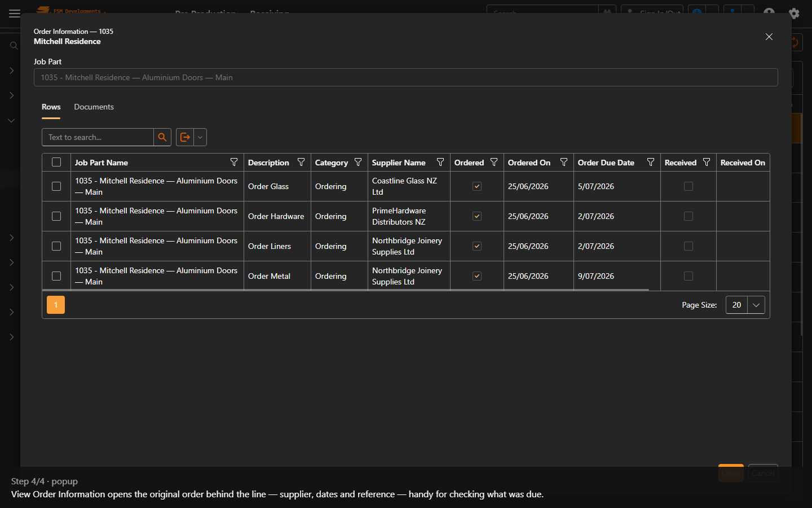Viewport: 812px width, 508px height.
Task: Sort by Order Due Date header
Action: (x=606, y=163)
